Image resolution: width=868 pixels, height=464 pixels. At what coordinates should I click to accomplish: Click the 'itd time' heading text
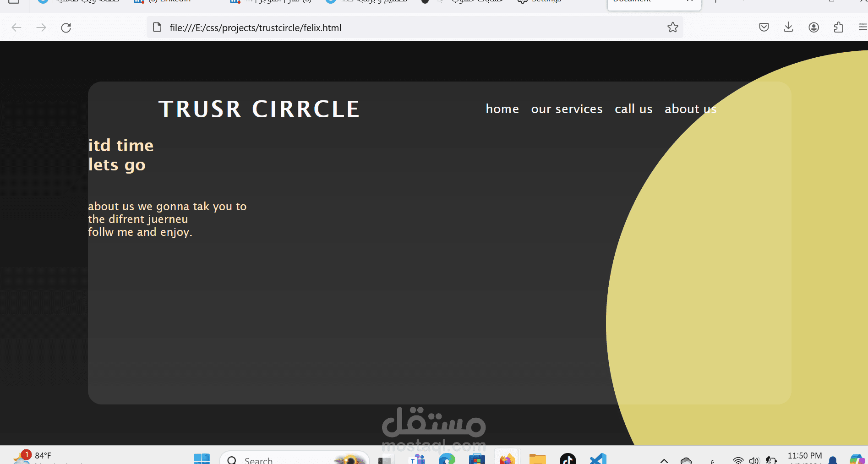121,145
